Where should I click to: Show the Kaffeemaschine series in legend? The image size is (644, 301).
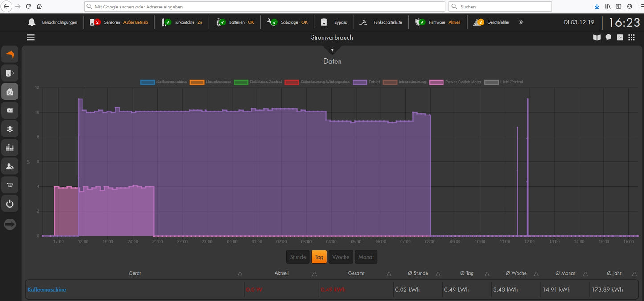[x=164, y=82]
